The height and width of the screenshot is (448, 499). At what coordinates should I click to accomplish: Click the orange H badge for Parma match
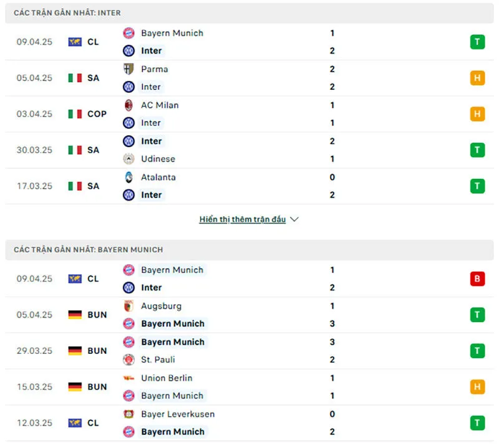(477, 78)
